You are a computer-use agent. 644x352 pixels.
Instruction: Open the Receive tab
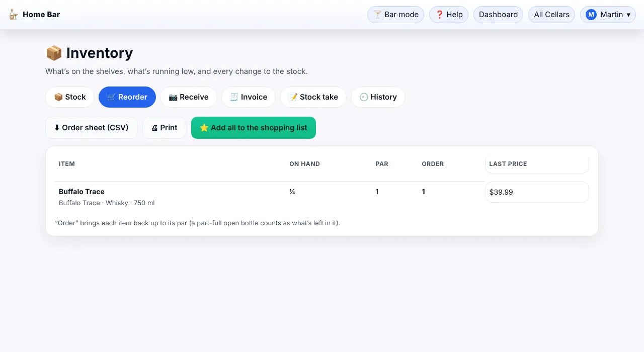click(x=189, y=97)
